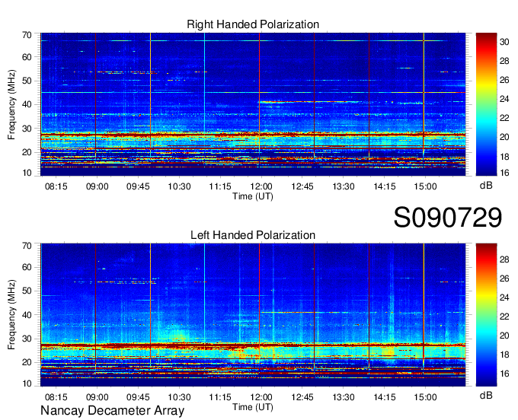
Task: Click the "18" value on Left Handed colorbar
Action: point(504,355)
